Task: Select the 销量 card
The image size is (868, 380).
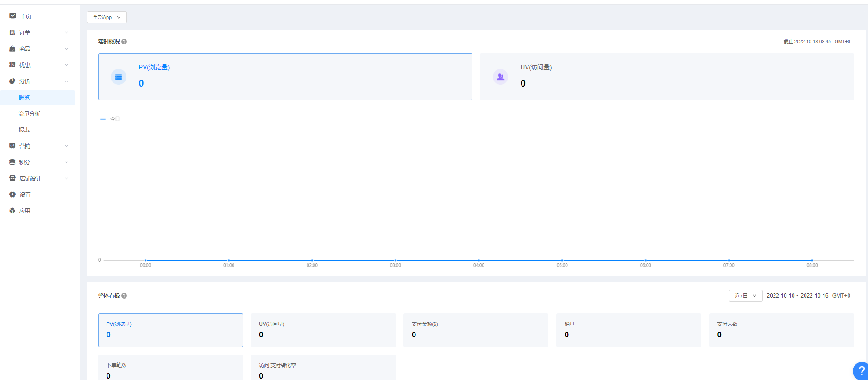Action: click(629, 330)
